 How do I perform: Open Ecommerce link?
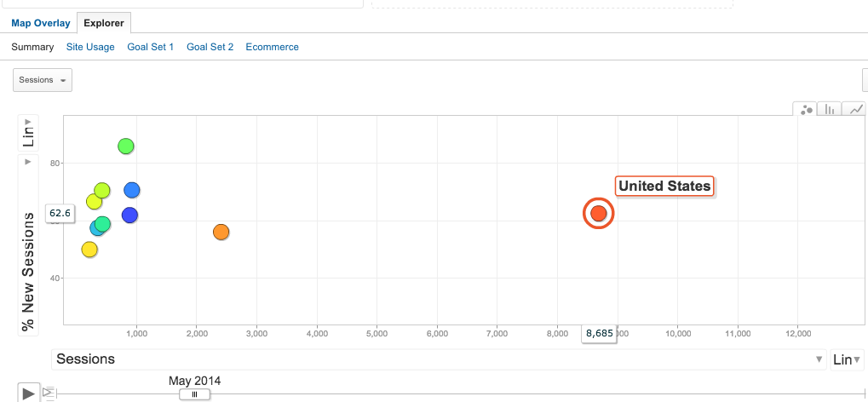click(x=273, y=47)
